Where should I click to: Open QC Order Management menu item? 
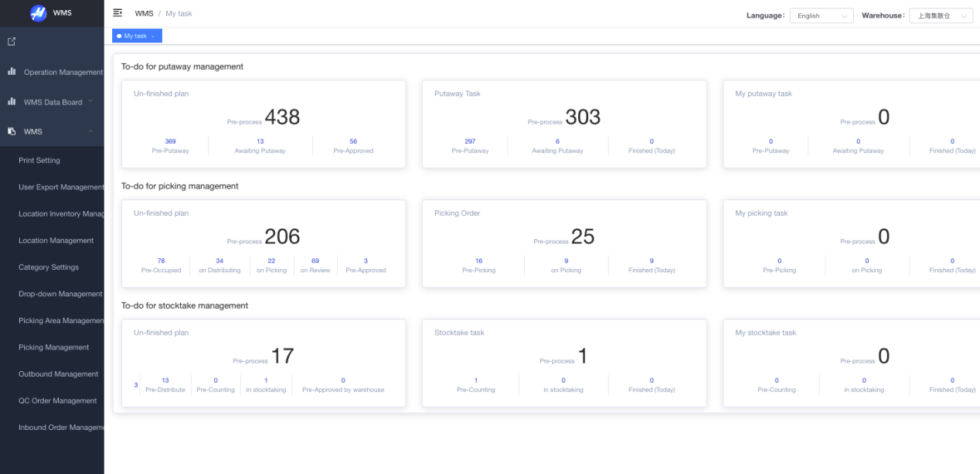coord(58,401)
